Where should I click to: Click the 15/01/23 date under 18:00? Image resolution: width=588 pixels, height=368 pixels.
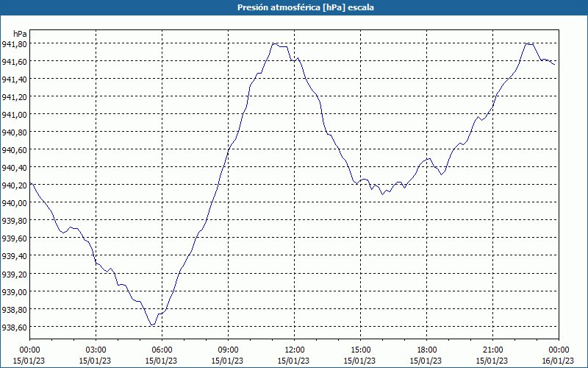[x=426, y=361]
